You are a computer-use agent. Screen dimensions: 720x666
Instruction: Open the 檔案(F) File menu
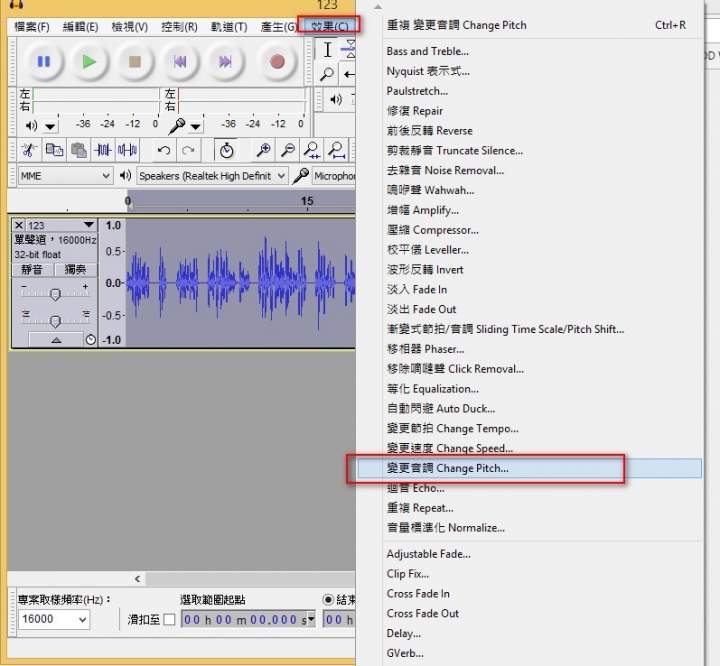[31, 27]
